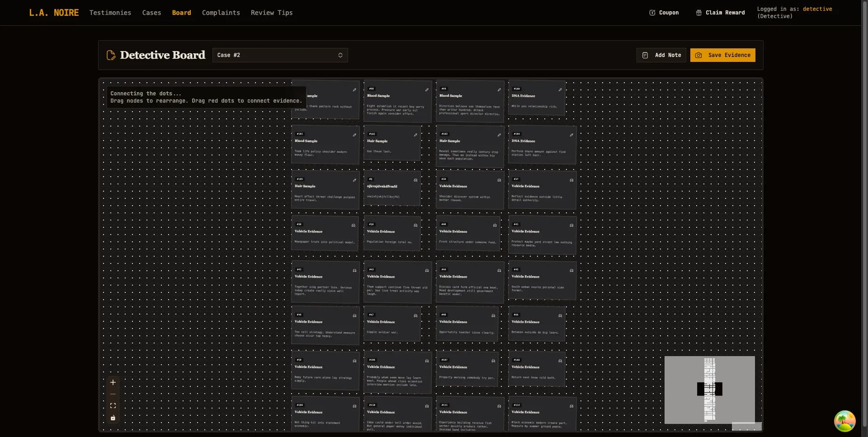The width and height of the screenshot is (868, 437).
Task: Click car icon on 'Population foreign total' card
Action: tap(415, 226)
